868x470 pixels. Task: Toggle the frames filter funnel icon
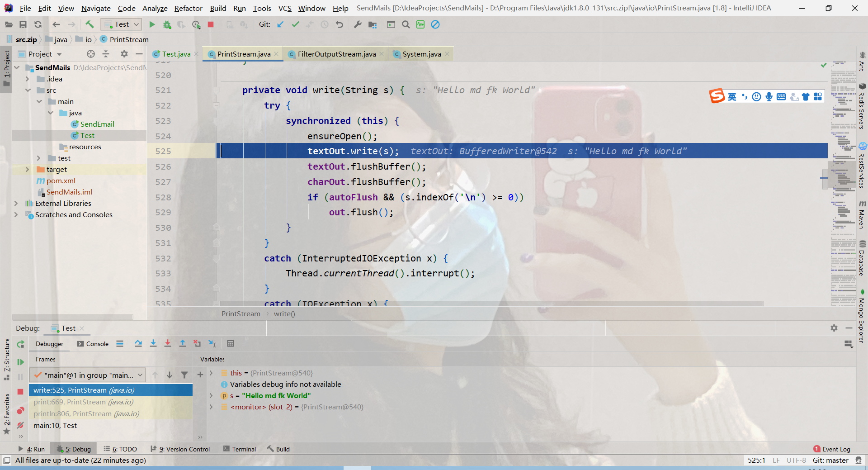click(x=184, y=375)
